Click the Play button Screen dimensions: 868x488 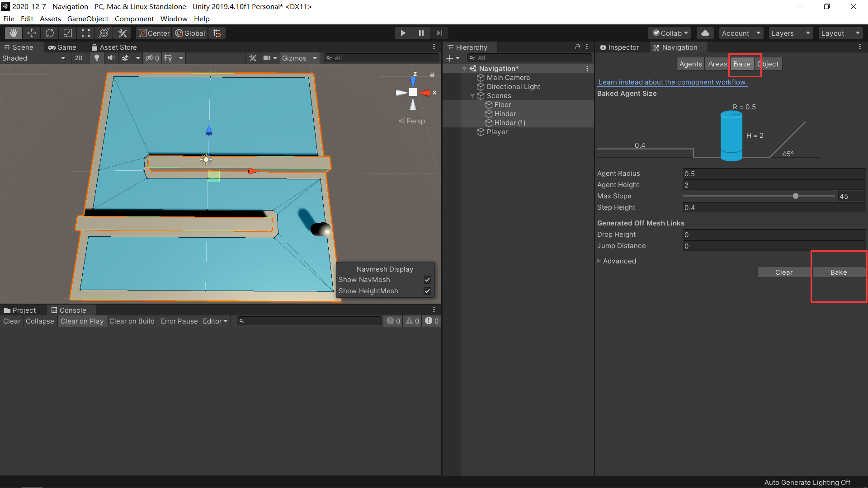[403, 33]
